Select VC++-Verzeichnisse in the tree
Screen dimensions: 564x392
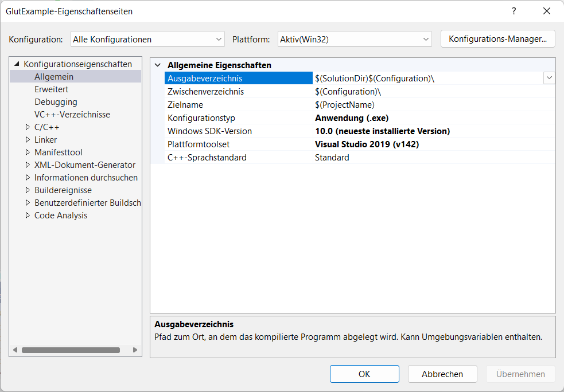[x=72, y=114]
